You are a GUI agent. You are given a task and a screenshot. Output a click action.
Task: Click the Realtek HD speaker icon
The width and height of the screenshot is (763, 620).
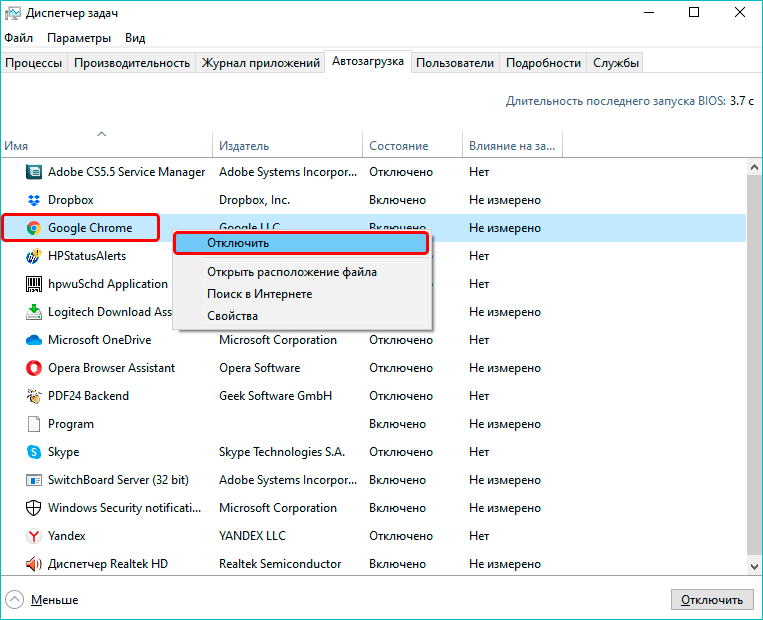[34, 564]
